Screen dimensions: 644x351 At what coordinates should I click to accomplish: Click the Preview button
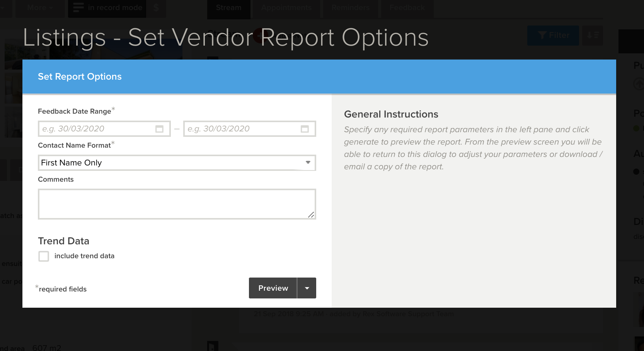(273, 288)
